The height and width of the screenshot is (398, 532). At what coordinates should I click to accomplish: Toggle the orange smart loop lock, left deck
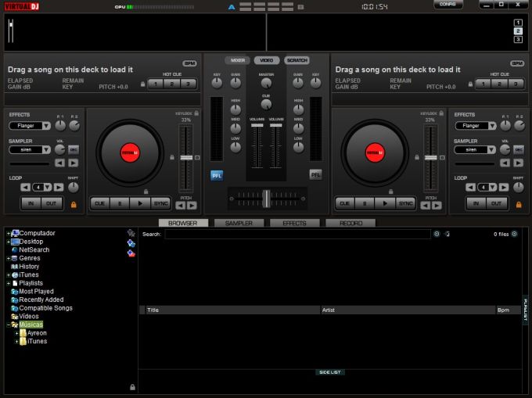[74, 204]
